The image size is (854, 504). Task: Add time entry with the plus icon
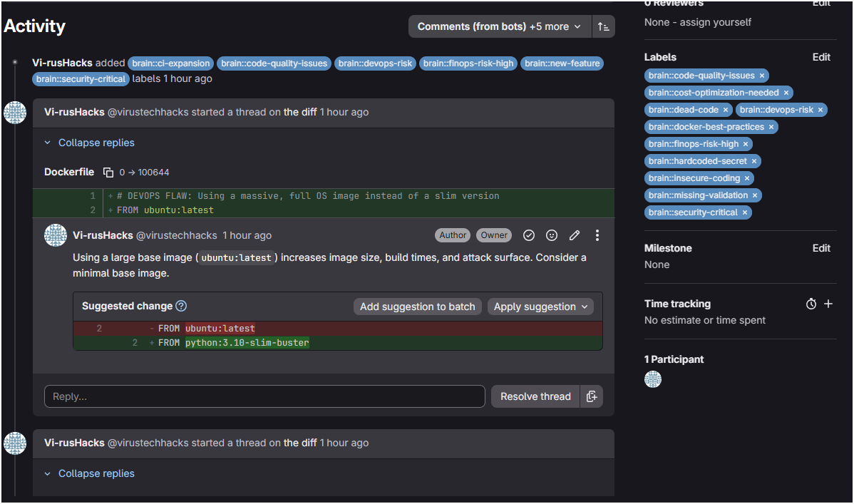[x=828, y=304]
